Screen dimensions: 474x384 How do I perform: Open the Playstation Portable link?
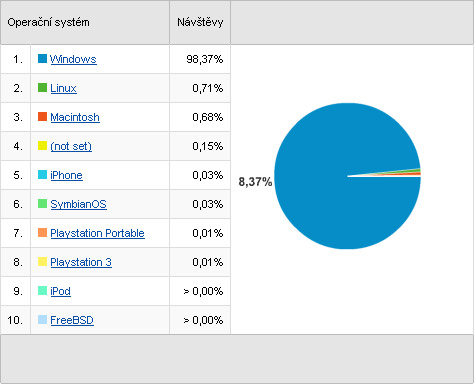click(97, 233)
